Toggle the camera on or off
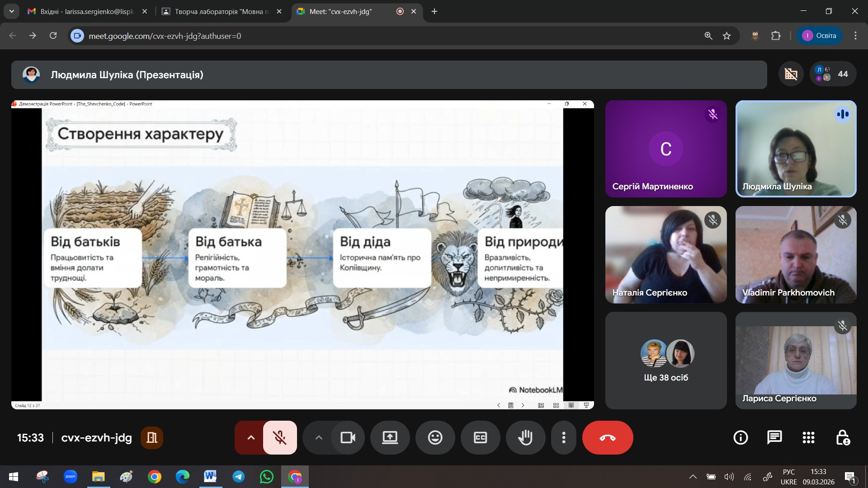Screen dimensions: 868x488 click(x=348, y=437)
